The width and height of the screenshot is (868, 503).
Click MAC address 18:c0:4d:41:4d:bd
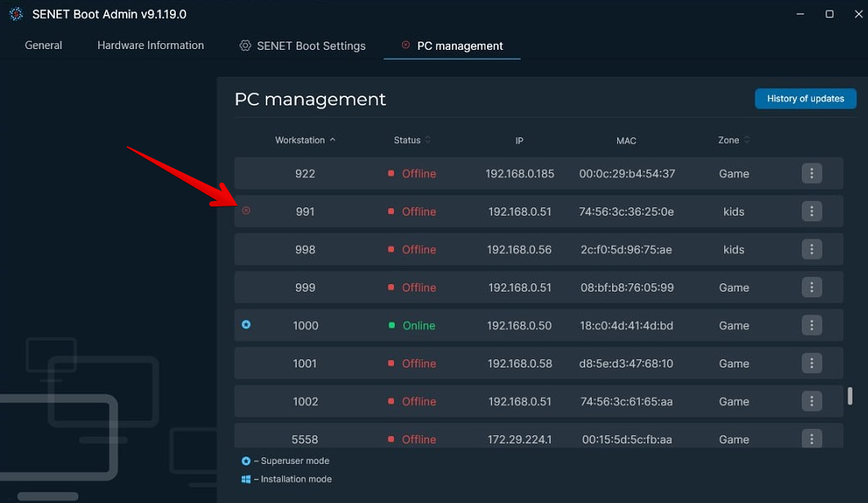(627, 325)
